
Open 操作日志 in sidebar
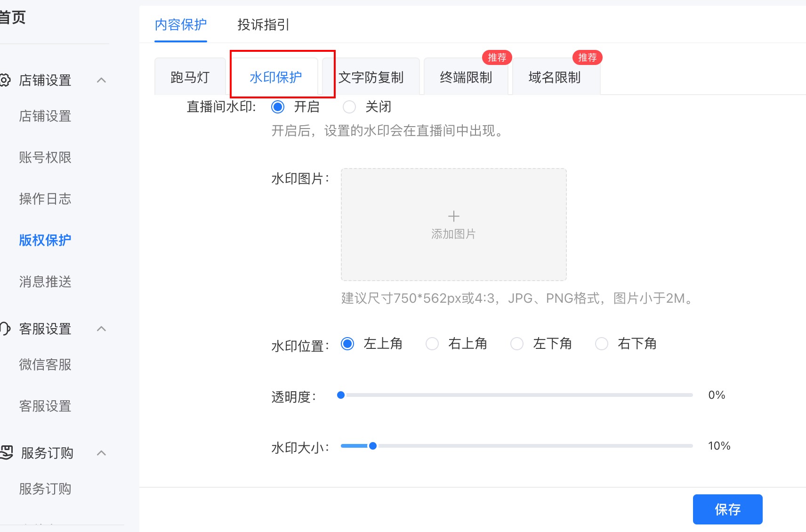[45, 199]
